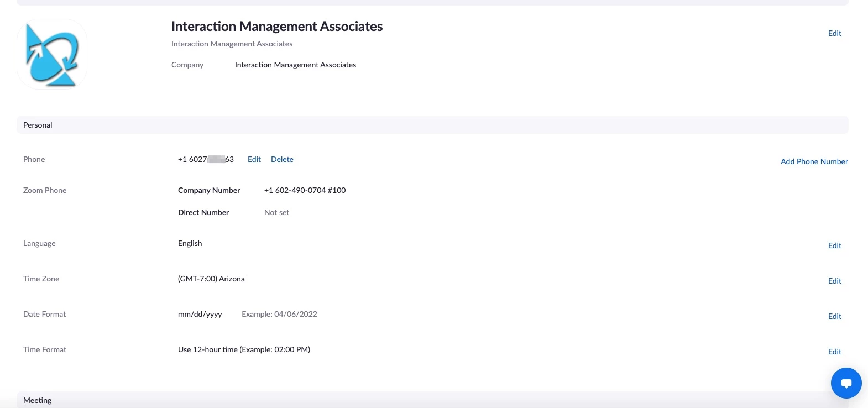Click the blue profile picture logo

pyautogui.click(x=52, y=54)
